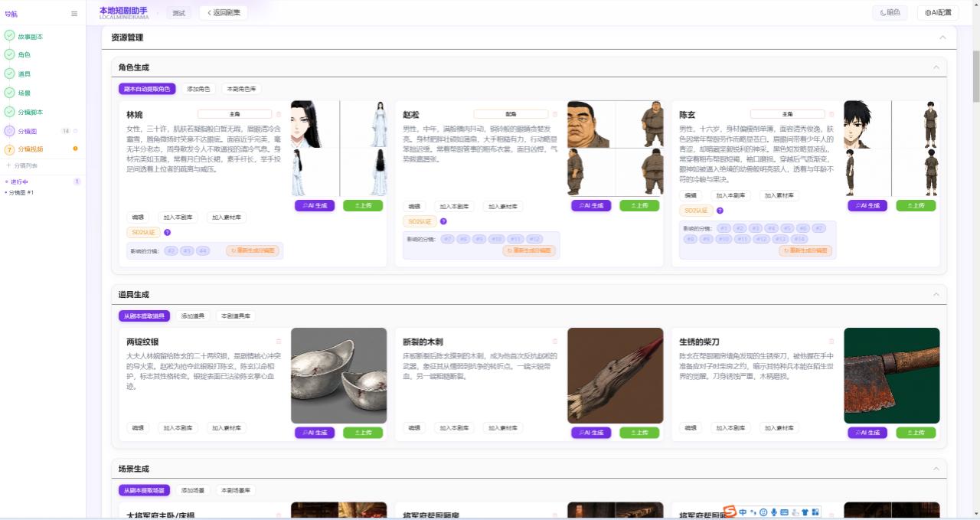Viewport: 980px width, 520px height.
Task: Click 从剧本提取场景 button
Action: 144,490
